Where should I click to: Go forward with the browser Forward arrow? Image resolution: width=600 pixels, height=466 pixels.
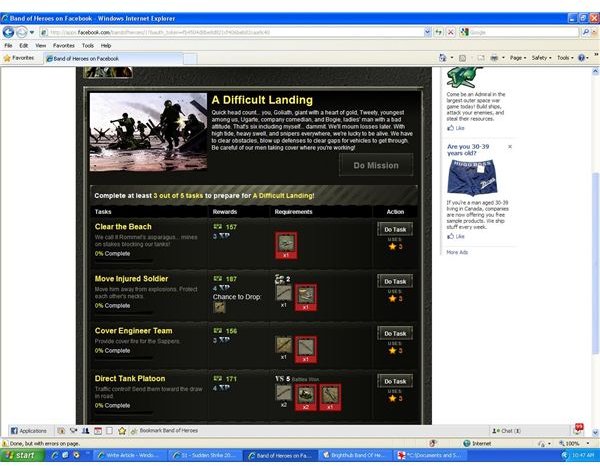coord(22,33)
